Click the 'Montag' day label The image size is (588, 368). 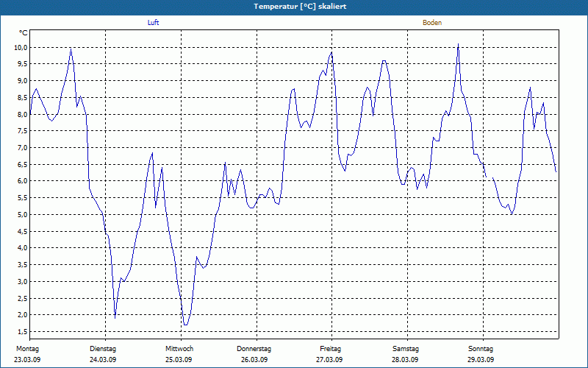(27, 349)
